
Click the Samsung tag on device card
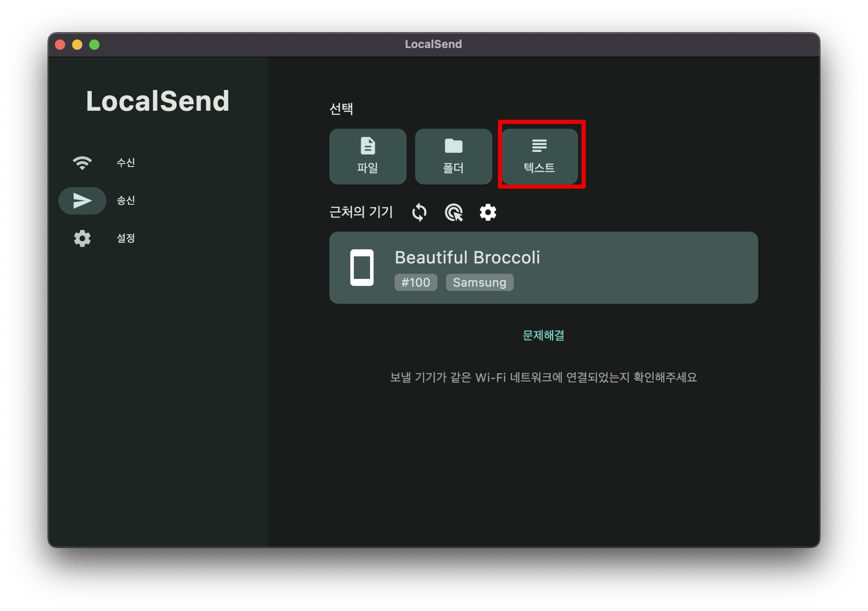(x=479, y=283)
